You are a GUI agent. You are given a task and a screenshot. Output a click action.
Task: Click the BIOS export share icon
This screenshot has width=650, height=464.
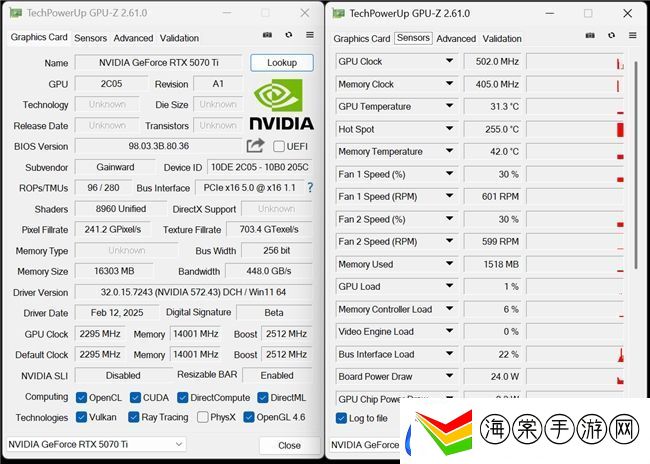coord(255,146)
